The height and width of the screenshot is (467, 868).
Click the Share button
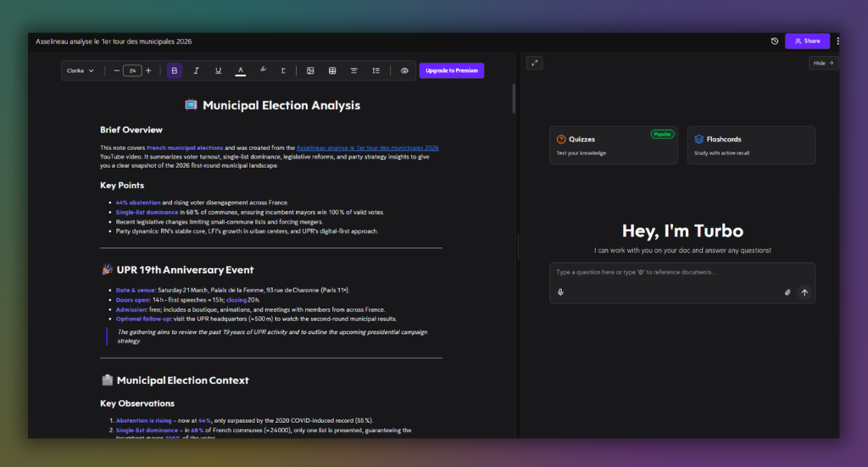click(x=807, y=41)
